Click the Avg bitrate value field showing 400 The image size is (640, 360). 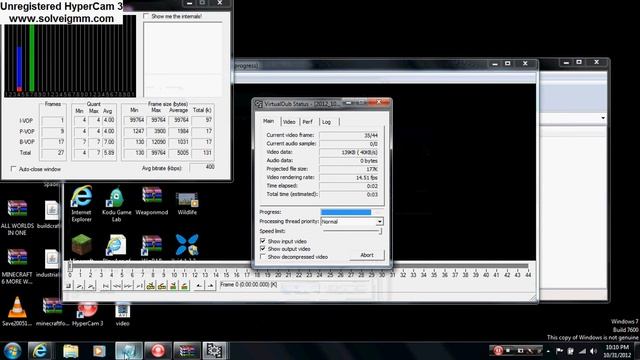pos(202,167)
